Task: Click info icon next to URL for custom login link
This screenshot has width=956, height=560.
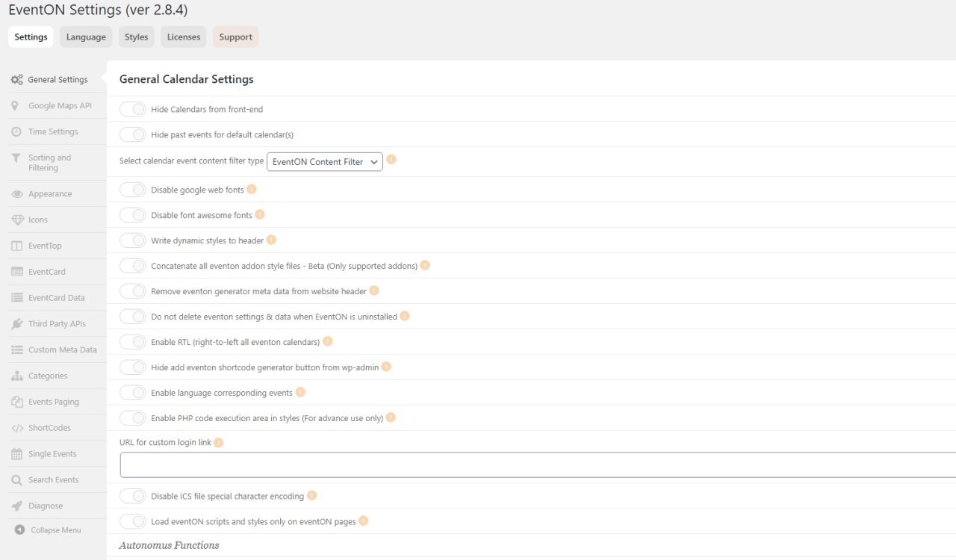Action: coord(219,442)
